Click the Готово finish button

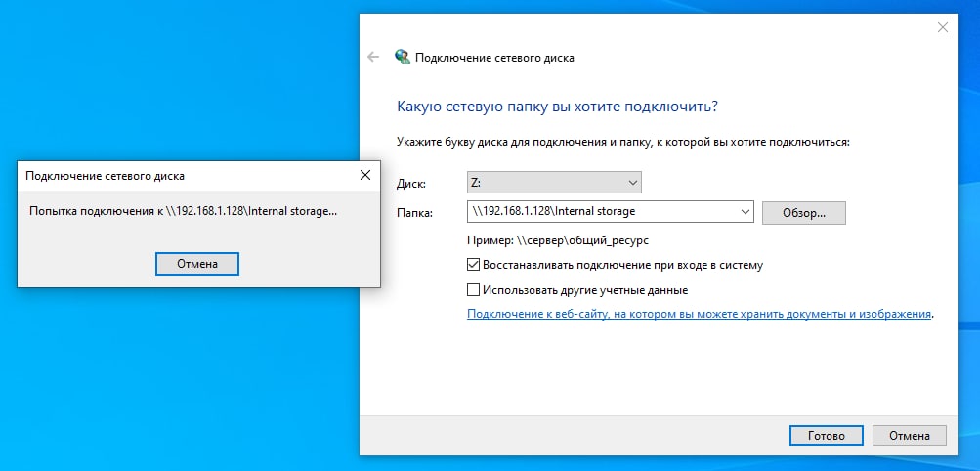(827, 436)
